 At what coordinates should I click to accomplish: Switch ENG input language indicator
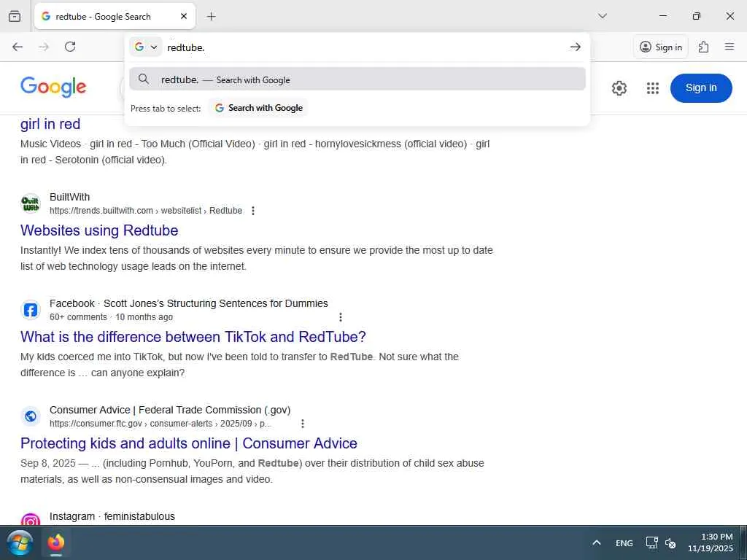pyautogui.click(x=624, y=543)
